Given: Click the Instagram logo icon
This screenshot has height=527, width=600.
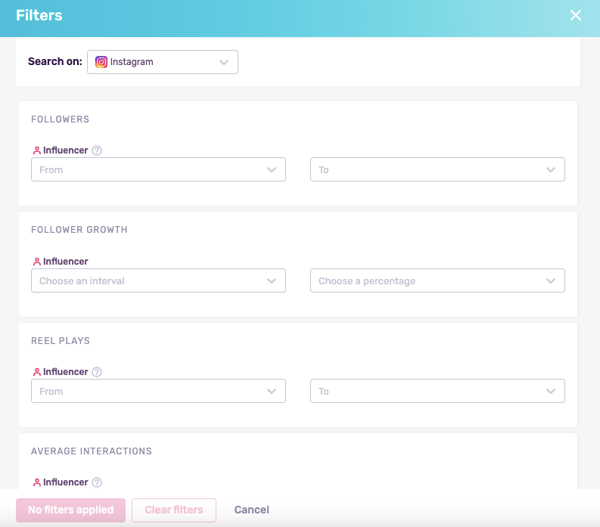Looking at the screenshot, I should [101, 62].
